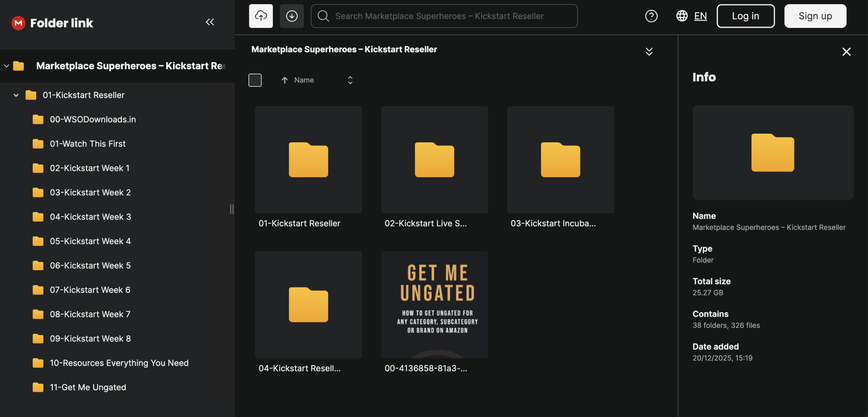Screen dimensions: 868x417
Task: Open 10-Resources Everything You Need folder
Action: [x=119, y=363]
